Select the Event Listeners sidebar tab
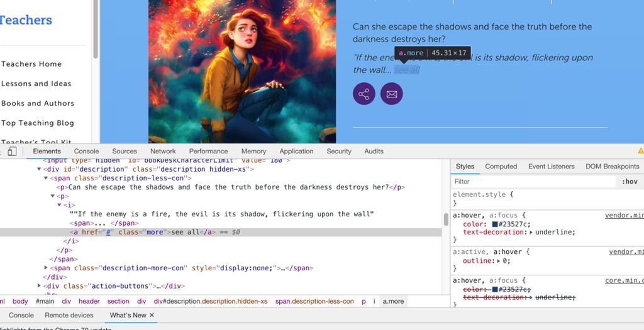Screen dimensions: 644x330 tap(551, 166)
